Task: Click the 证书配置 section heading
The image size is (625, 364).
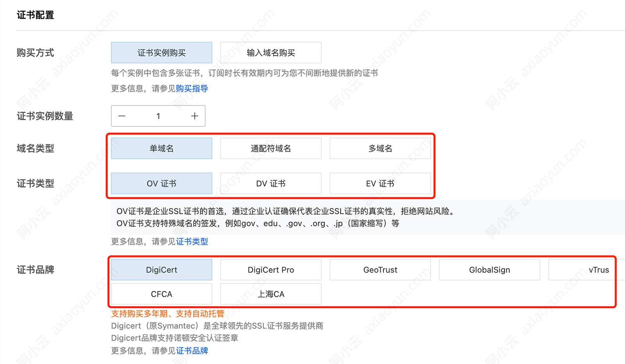Action: [35, 15]
